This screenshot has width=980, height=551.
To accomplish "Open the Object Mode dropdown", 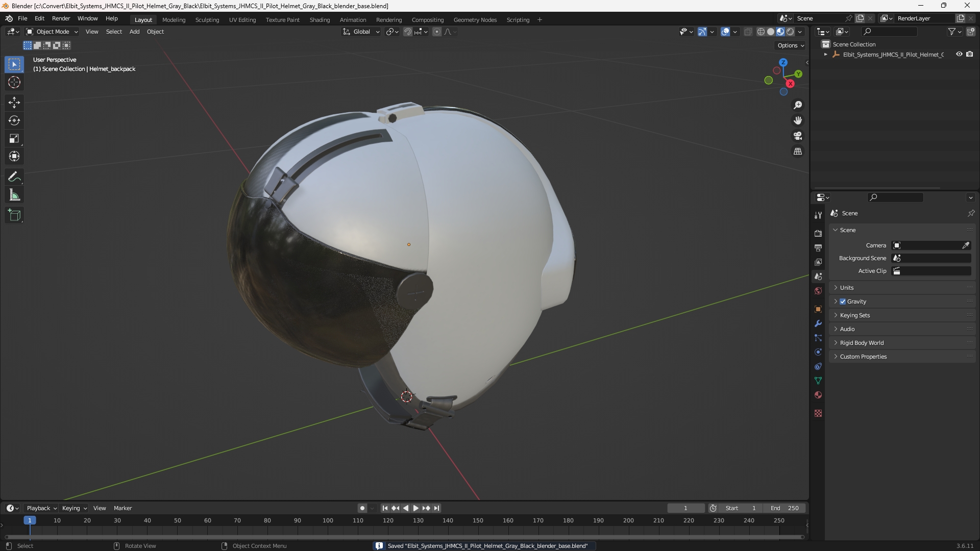I will (x=52, y=32).
